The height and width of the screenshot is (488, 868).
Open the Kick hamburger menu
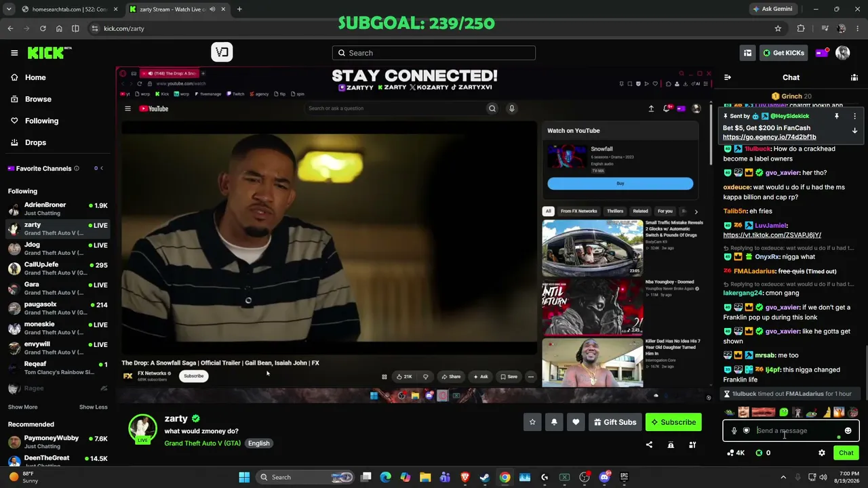click(14, 53)
